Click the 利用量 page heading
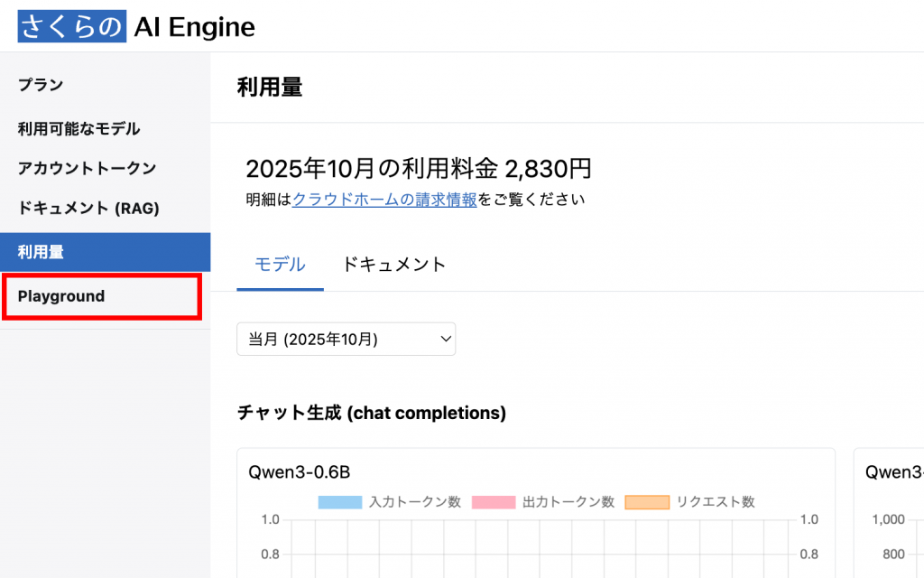The image size is (924, 578). [269, 88]
